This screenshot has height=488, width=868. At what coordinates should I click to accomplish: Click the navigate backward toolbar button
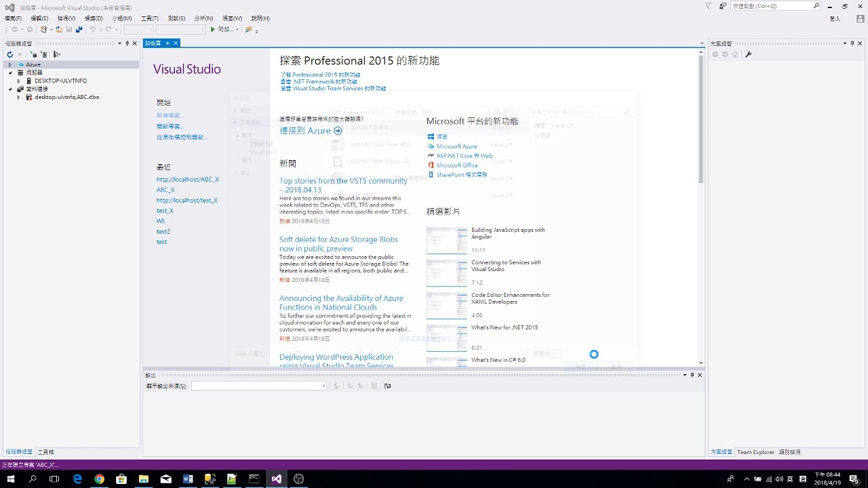tap(14, 29)
